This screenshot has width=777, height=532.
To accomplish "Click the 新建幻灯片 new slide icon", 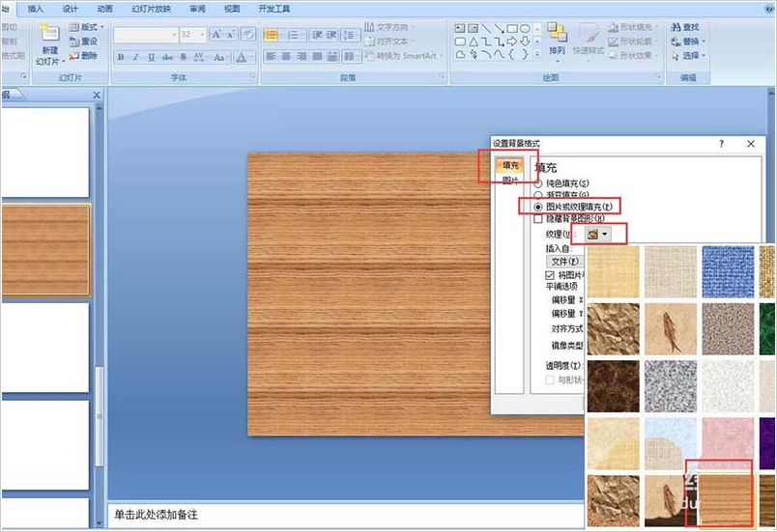I will click(49, 34).
